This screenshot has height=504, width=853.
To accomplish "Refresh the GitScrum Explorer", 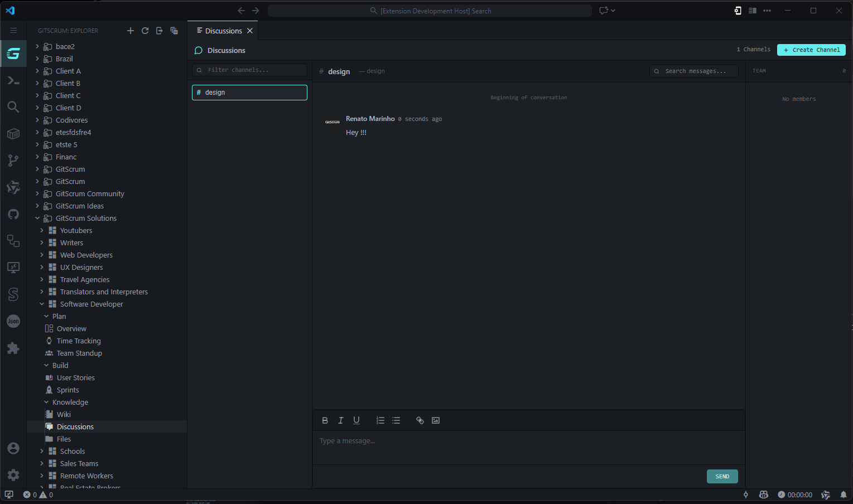I will (x=145, y=31).
